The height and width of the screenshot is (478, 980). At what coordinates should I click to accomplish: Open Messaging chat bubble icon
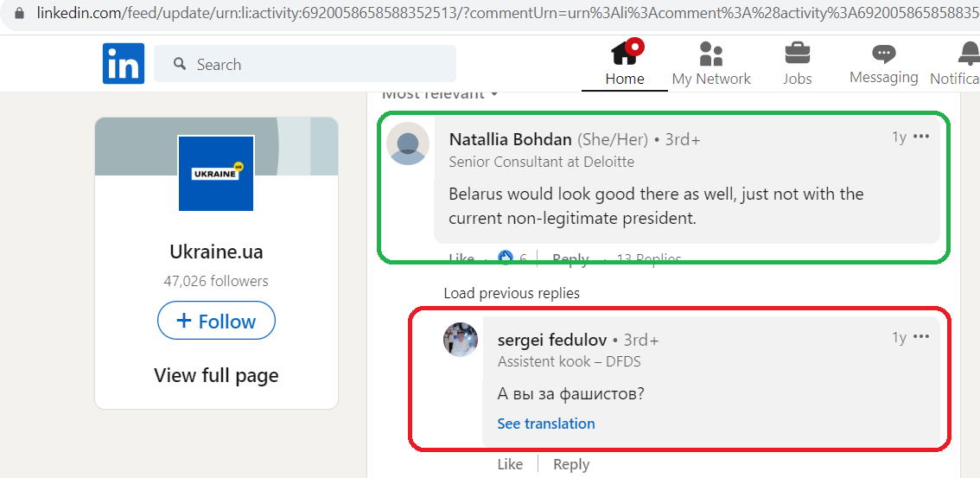884,54
